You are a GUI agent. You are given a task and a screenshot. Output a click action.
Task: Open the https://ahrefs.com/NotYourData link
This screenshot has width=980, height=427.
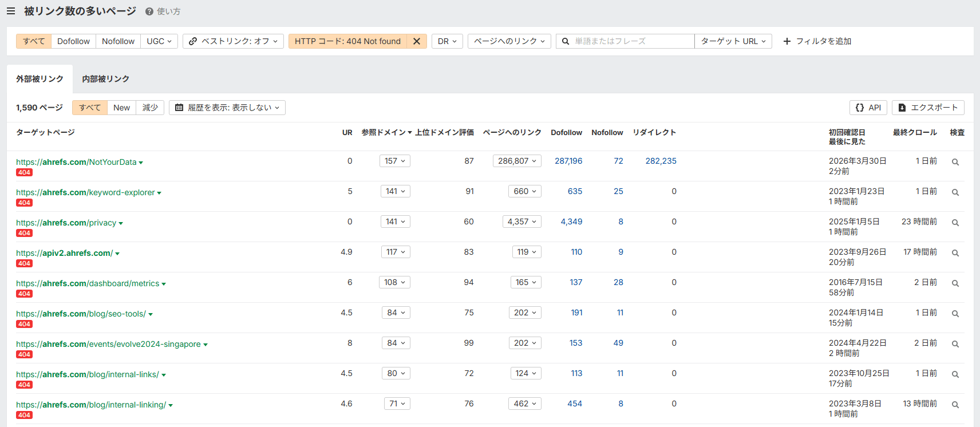[76, 162]
